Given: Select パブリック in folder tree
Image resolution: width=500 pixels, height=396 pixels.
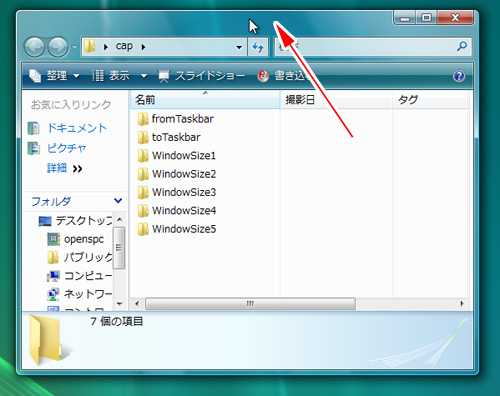Looking at the screenshot, I should (x=88, y=257).
